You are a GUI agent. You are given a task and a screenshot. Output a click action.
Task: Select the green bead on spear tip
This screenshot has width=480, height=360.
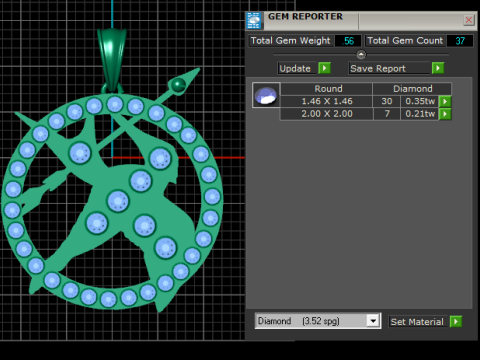click(x=179, y=85)
